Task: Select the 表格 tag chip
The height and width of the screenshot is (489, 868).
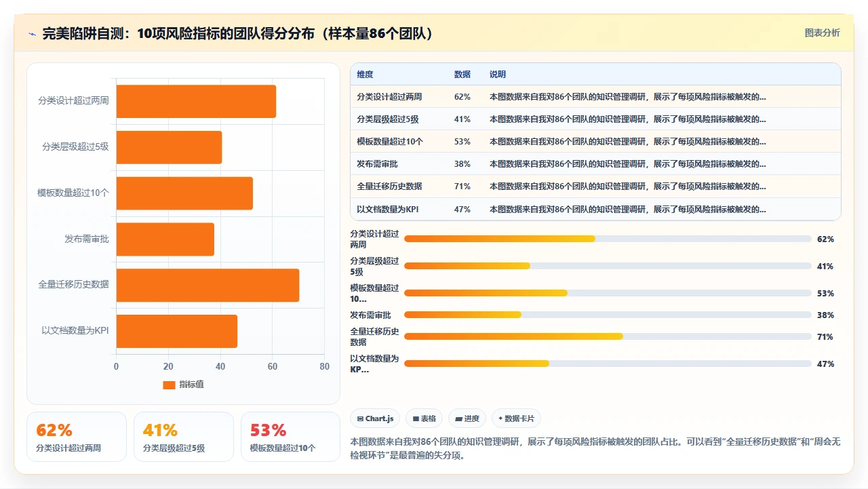Action: [425, 418]
